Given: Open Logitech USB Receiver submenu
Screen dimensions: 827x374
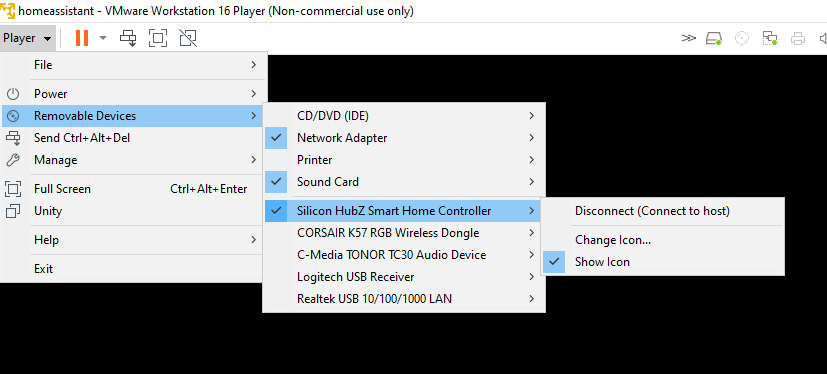Looking at the screenshot, I should (x=404, y=276).
